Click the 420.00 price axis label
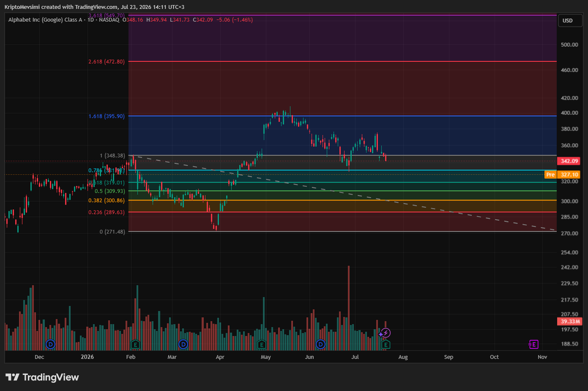The image size is (588, 391). [x=569, y=98]
